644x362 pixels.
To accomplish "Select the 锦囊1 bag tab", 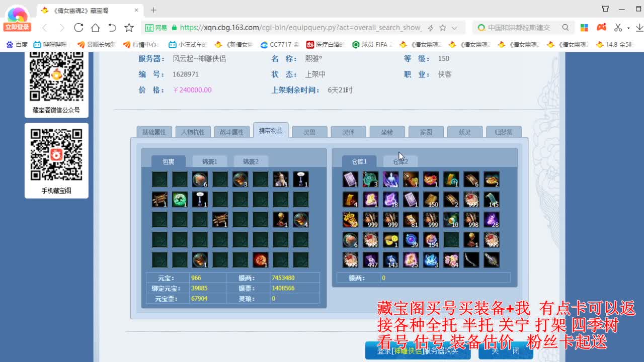I will tap(210, 161).
